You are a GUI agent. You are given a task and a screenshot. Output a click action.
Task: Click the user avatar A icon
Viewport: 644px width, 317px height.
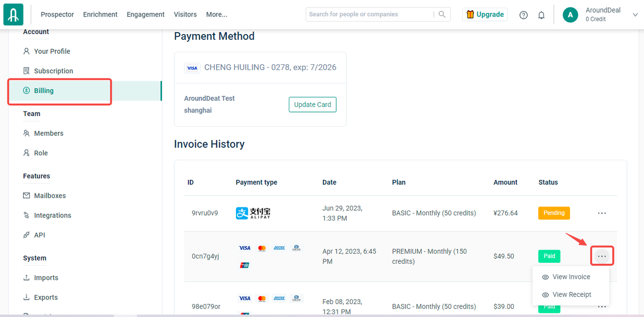pos(570,15)
